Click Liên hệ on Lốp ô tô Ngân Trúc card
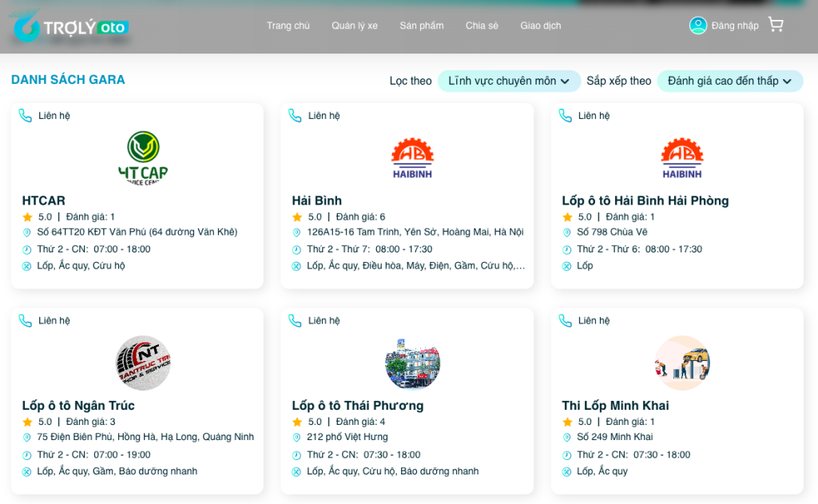Screen dimensions: 818x504 click(54, 321)
